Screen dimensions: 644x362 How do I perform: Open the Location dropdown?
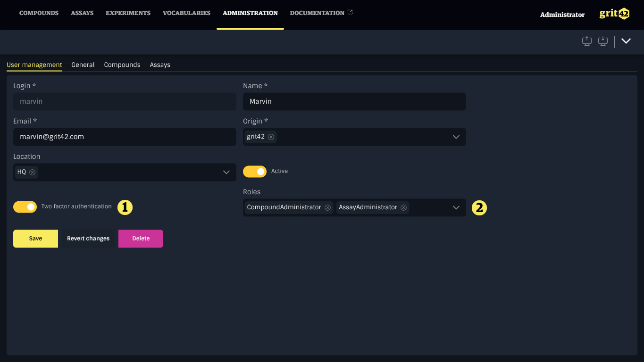(226, 172)
